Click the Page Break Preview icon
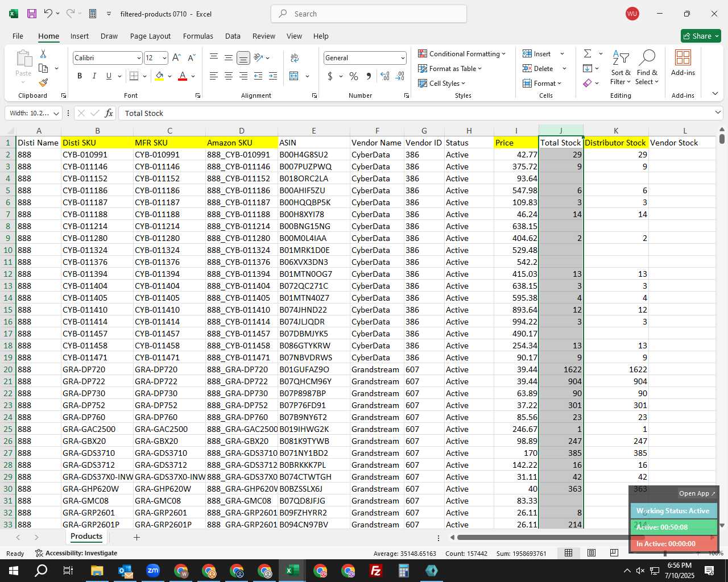 click(x=614, y=553)
